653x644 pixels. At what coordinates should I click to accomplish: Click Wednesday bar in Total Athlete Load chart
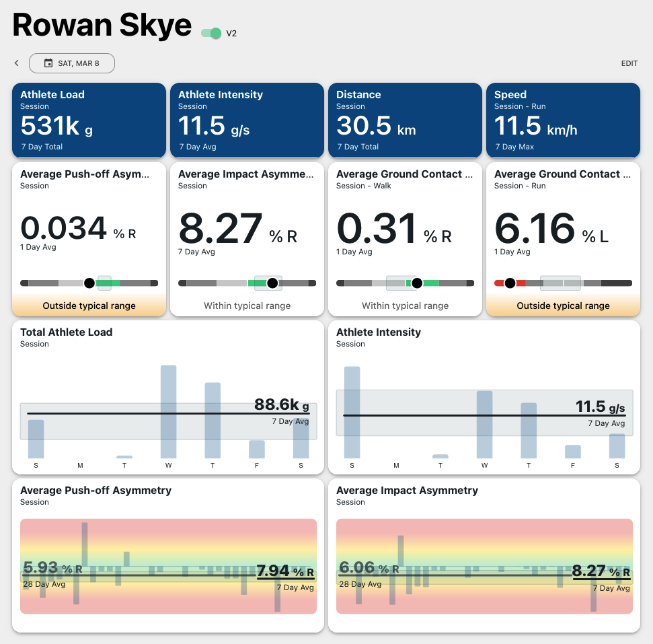[168, 412]
